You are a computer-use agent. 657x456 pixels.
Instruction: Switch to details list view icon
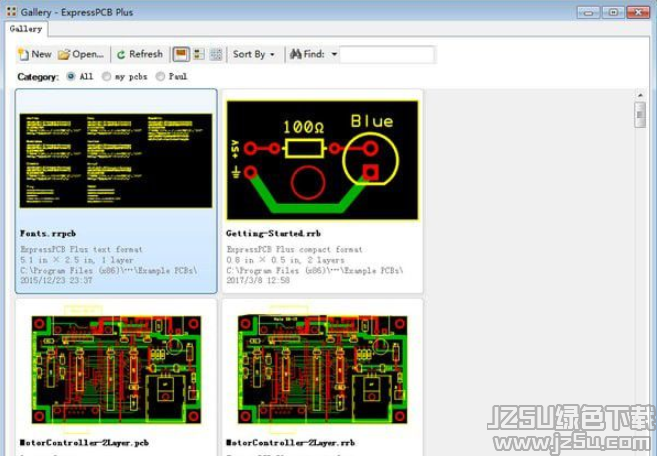pos(199,54)
